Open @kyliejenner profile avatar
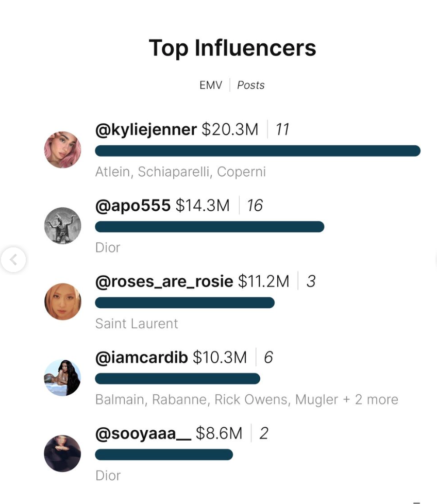Viewport: 437px width, 504px height. coord(63,150)
